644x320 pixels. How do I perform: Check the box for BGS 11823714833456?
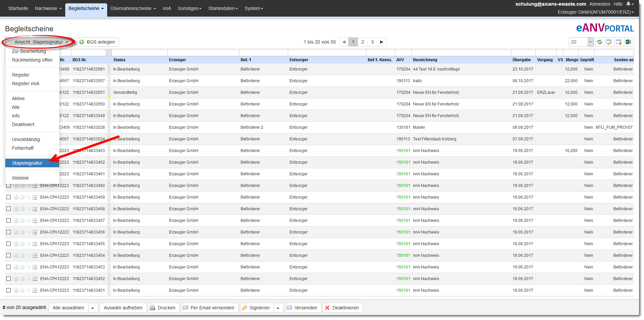coord(9,232)
